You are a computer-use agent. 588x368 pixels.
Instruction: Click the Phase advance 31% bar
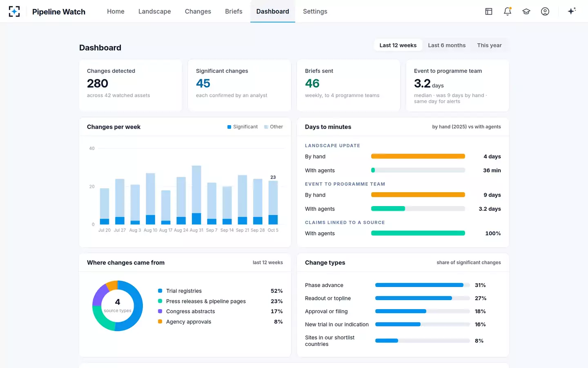423,285
